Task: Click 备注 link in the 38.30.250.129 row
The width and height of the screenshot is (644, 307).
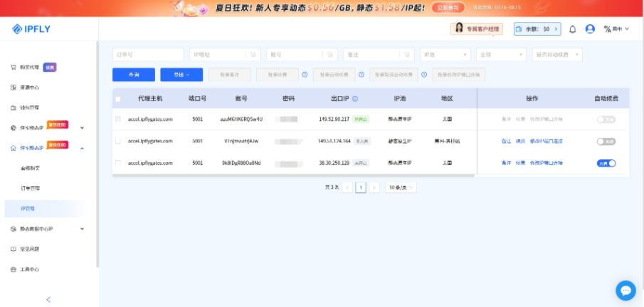Action: (506, 163)
